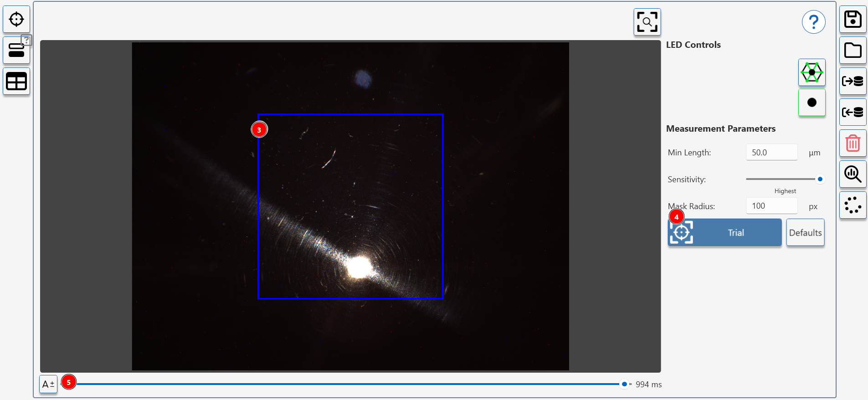868x400 pixels.
Task: Open help with the question mark icon
Action: 813,22
